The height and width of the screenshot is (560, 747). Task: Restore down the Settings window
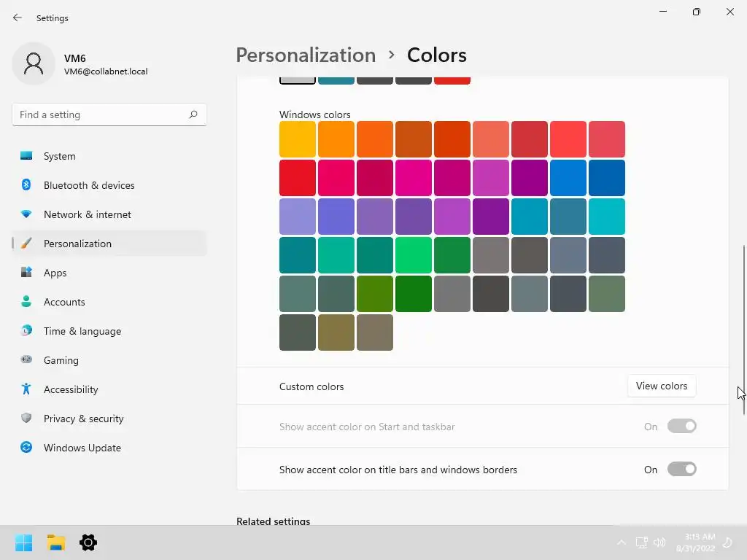[697, 12]
